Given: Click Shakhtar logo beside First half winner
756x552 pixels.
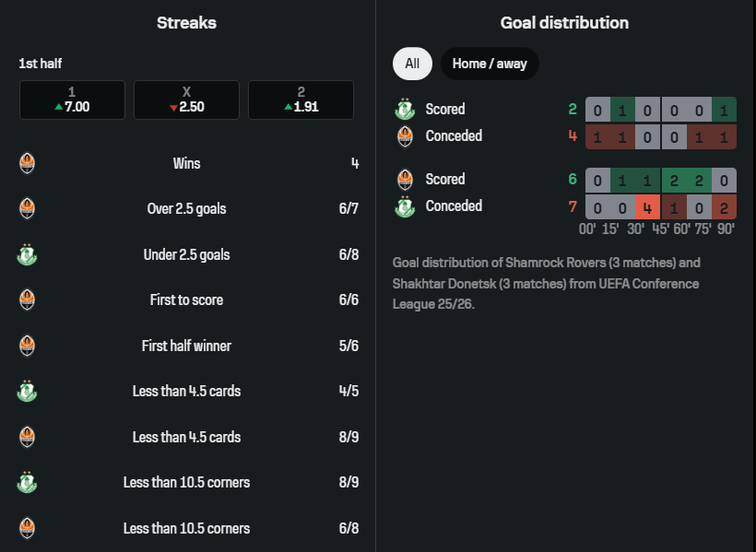Looking at the screenshot, I should point(28,346).
